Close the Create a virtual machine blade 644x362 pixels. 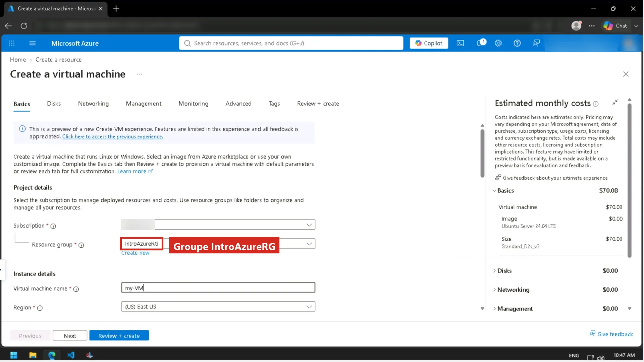pos(626,74)
